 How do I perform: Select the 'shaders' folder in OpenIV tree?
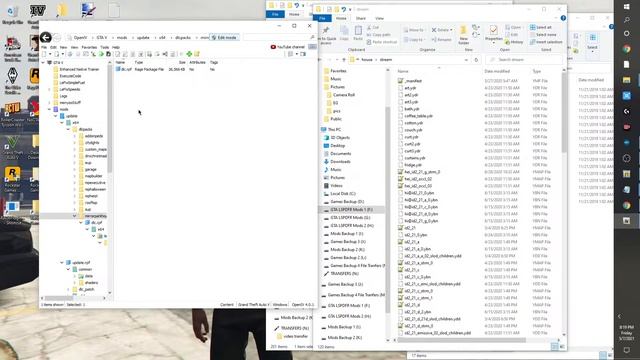point(91,282)
